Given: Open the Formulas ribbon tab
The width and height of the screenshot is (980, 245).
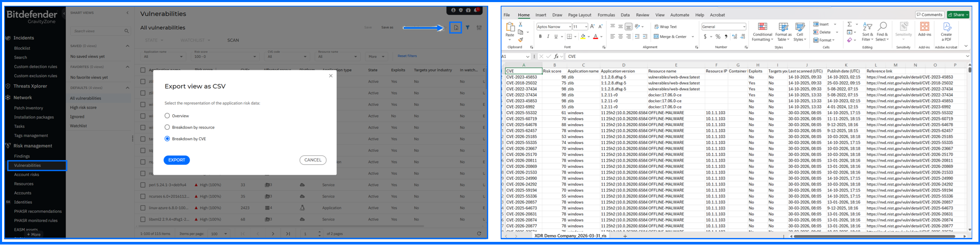Looking at the screenshot, I should [606, 15].
